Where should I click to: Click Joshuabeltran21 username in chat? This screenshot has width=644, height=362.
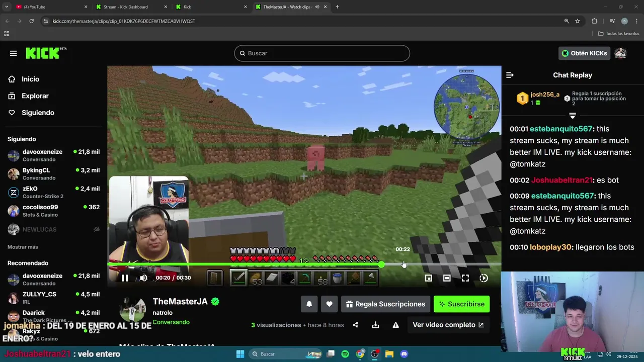pos(562,180)
